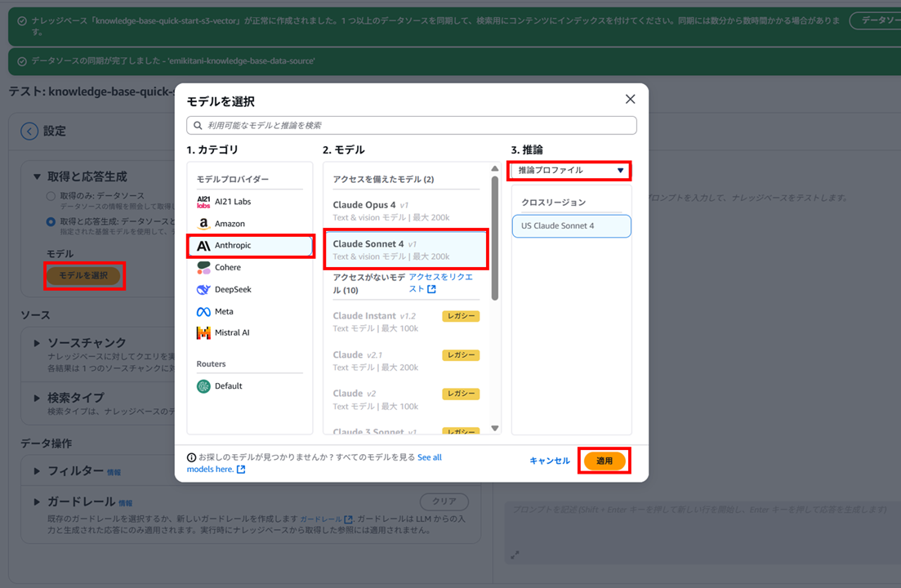Expand the フィルター section
This screenshot has width=901, height=588.
tap(37, 471)
